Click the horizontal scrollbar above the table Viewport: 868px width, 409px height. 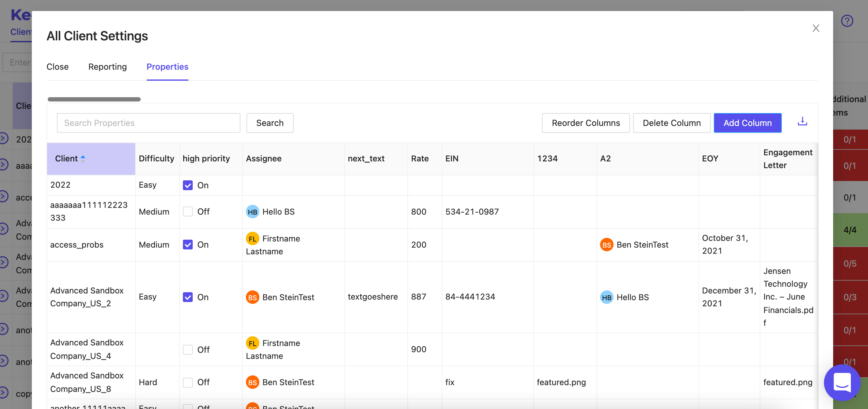click(x=94, y=99)
